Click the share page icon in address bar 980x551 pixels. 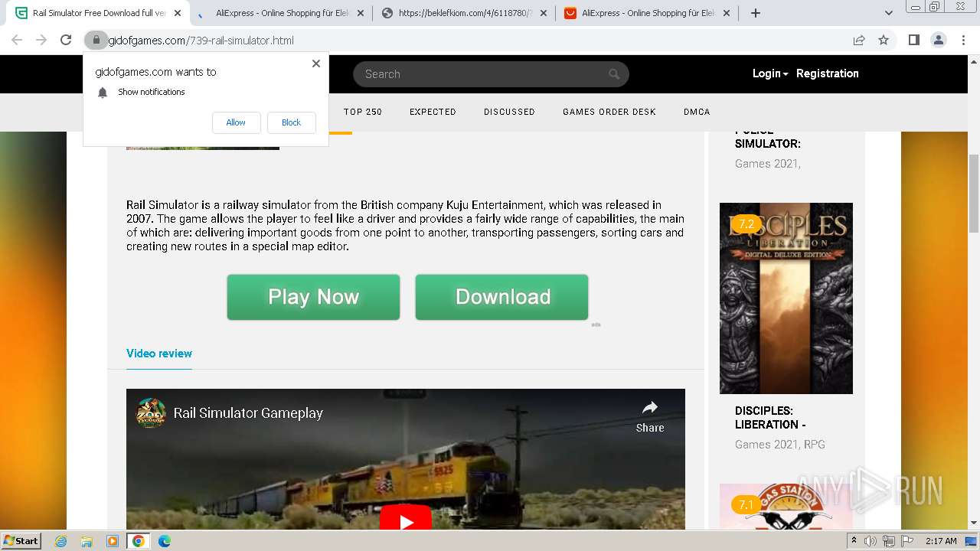(x=859, y=40)
